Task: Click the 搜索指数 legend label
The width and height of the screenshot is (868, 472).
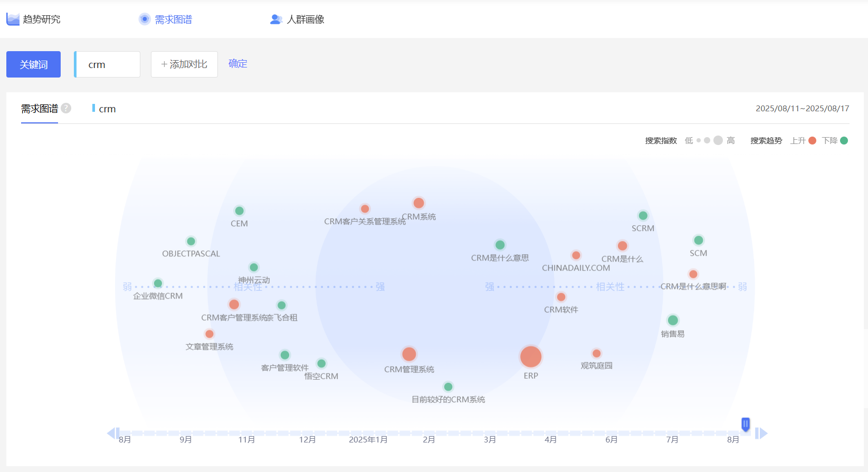Action: (x=661, y=141)
